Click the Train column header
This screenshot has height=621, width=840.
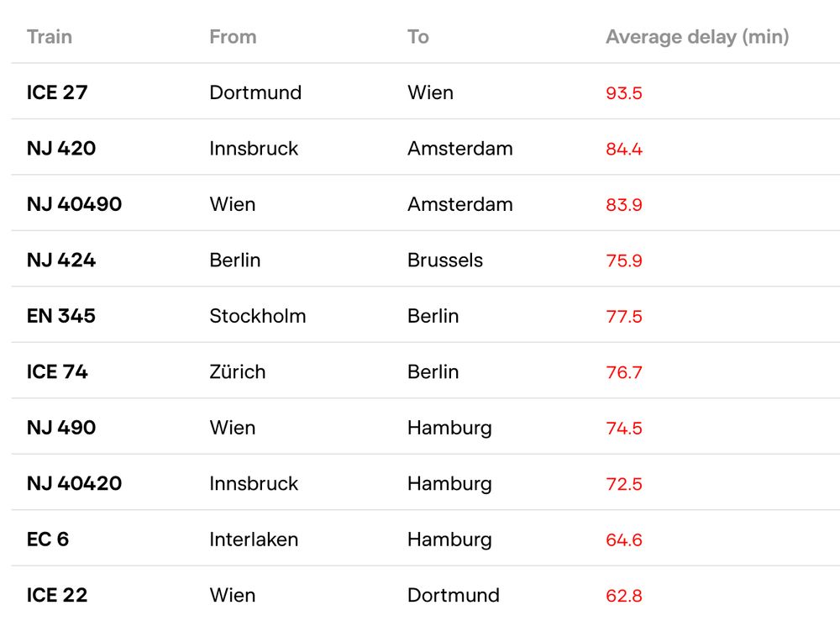50,37
